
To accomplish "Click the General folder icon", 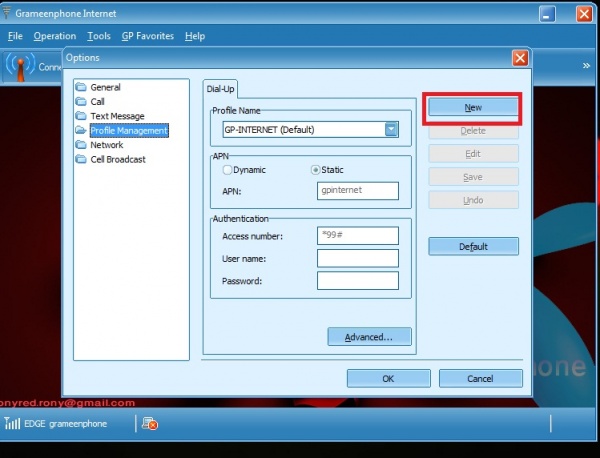I will click(x=80, y=88).
